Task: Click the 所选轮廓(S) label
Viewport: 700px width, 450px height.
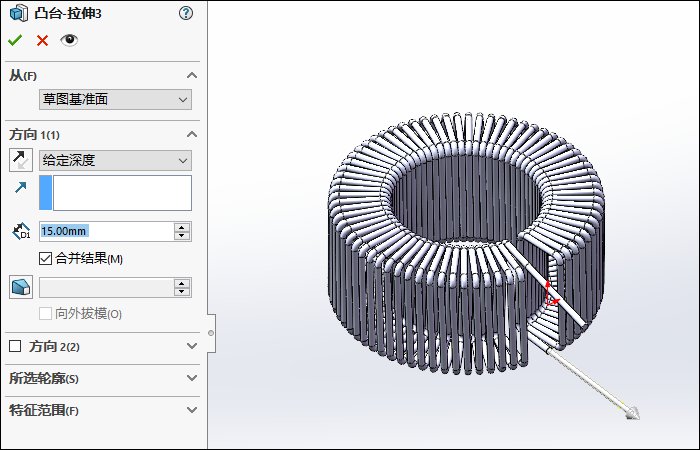Action: pos(44,379)
